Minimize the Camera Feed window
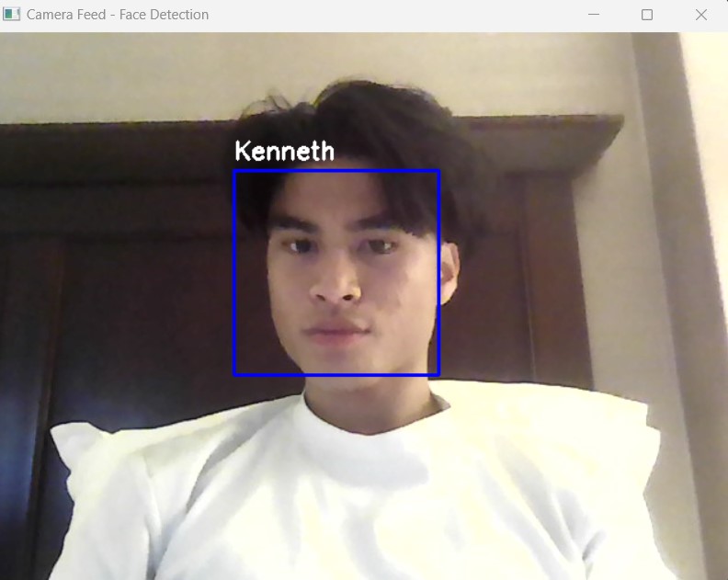Screen dimensions: 728x580 point(594,15)
